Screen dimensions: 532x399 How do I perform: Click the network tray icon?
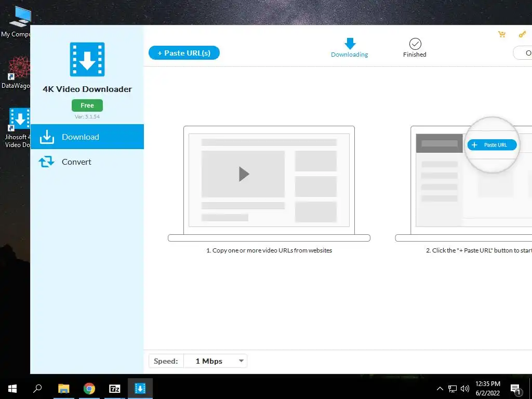[x=453, y=389]
